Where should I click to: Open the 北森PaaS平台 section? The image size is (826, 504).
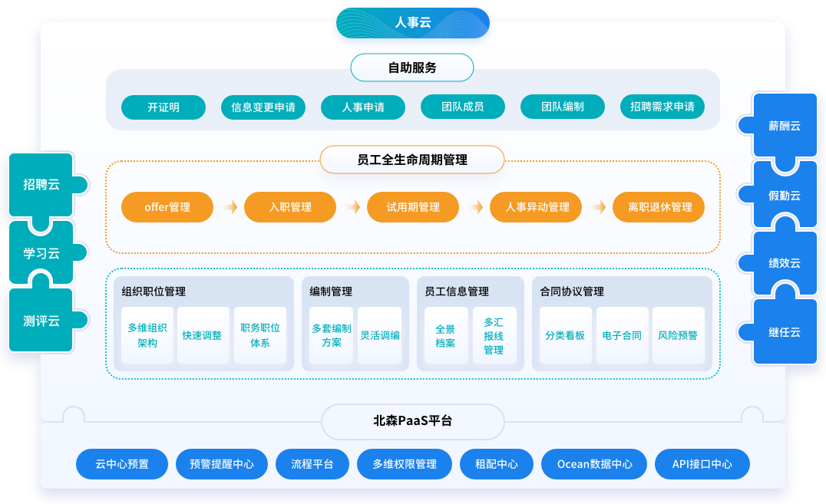pyautogui.click(x=412, y=421)
